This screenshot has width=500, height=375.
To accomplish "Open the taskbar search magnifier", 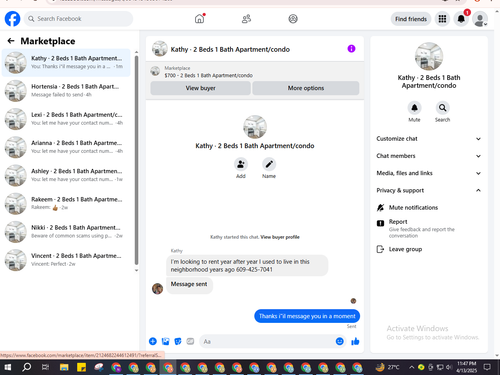I will (x=26, y=367).
